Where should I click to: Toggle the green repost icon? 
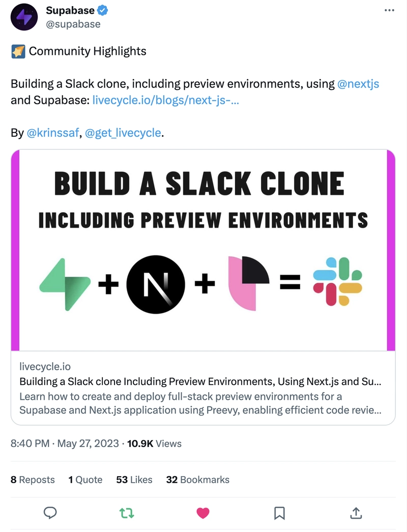tap(127, 513)
